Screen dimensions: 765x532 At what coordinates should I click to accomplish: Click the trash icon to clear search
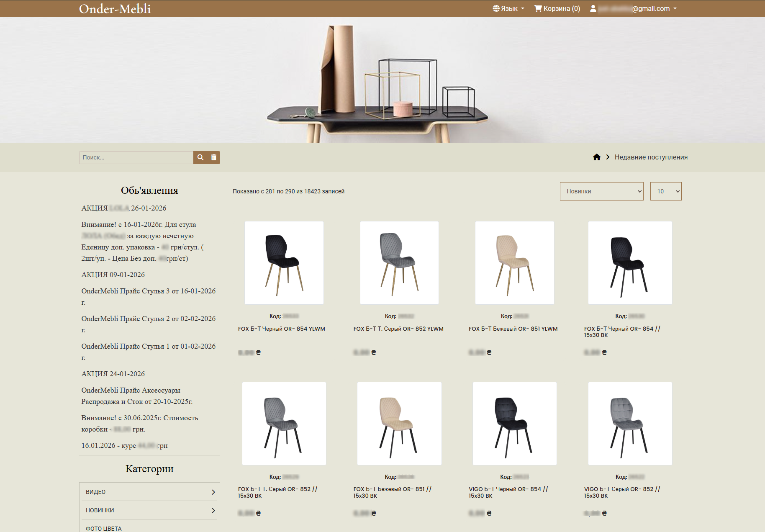pos(214,157)
